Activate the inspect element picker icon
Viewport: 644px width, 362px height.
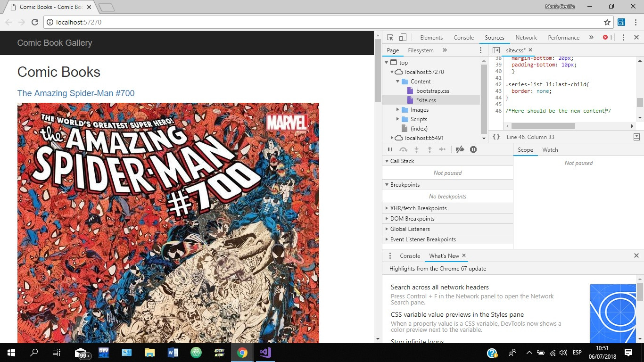click(390, 38)
